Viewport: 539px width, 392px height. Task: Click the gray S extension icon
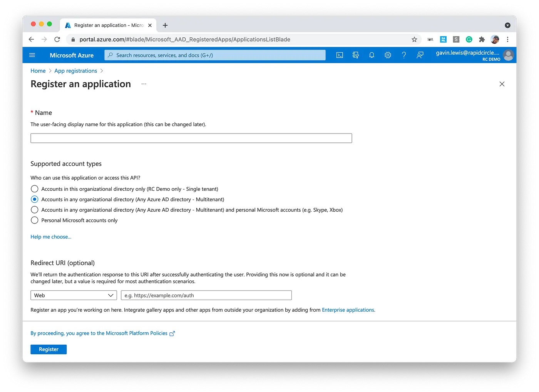[456, 39]
